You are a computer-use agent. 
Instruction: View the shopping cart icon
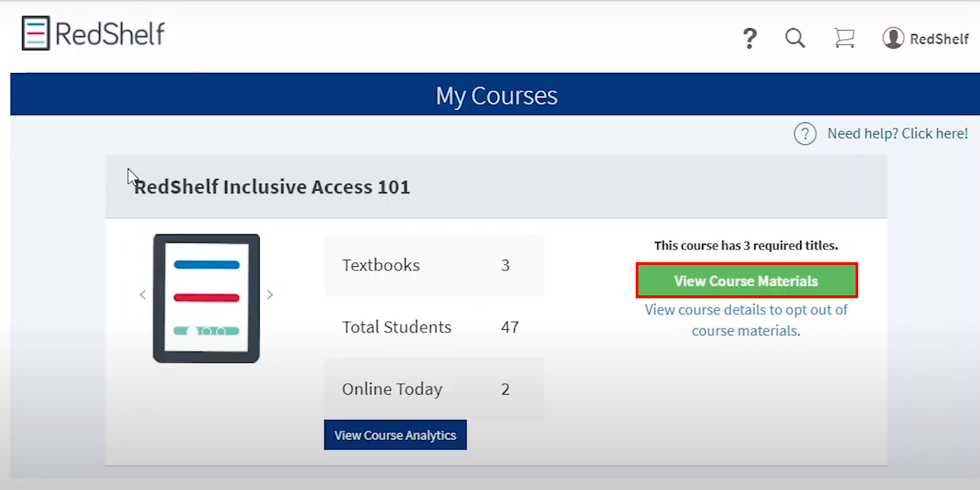pyautogui.click(x=843, y=39)
